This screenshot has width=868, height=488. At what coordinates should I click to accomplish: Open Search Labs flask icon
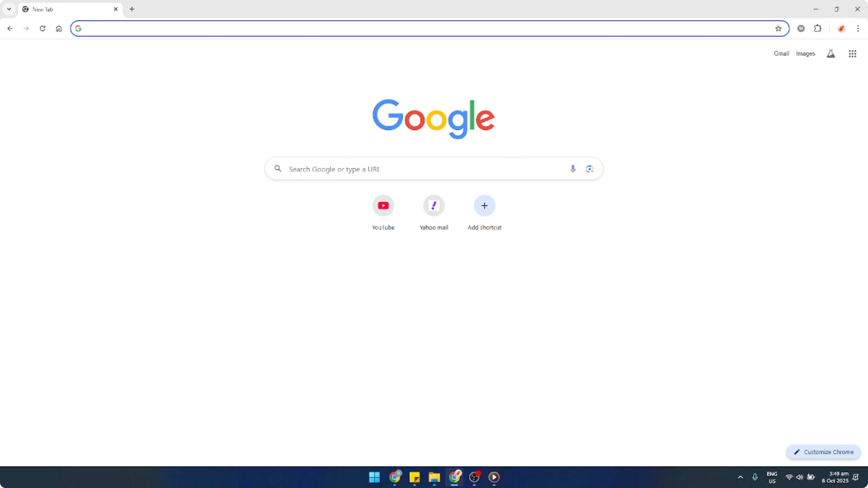coord(831,54)
